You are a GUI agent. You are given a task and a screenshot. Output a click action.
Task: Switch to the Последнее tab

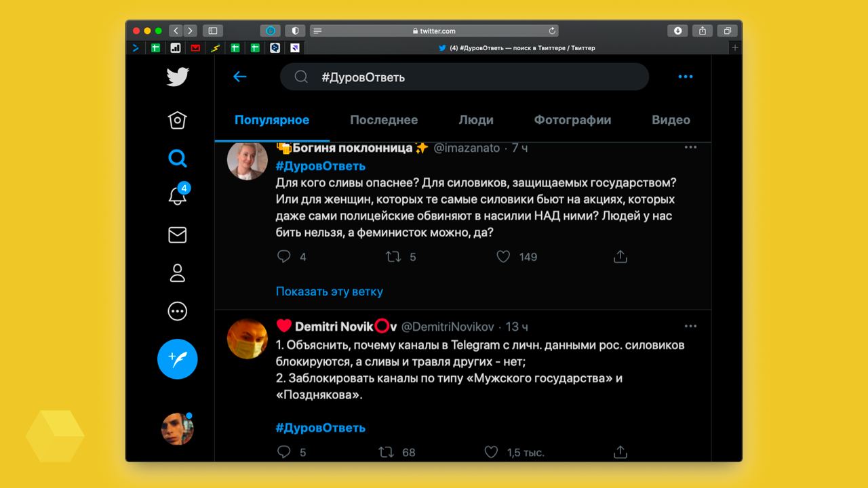(384, 120)
